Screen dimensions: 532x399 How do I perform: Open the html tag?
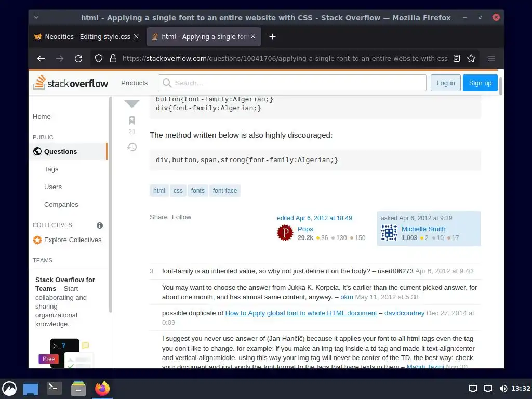point(159,191)
